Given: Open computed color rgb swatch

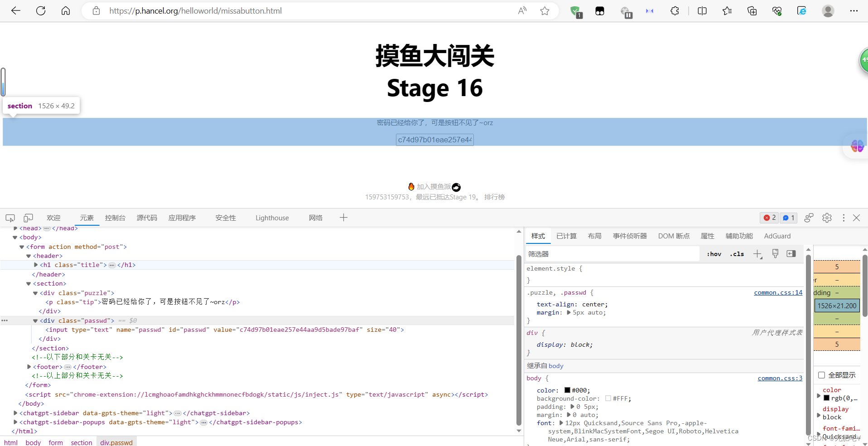Looking at the screenshot, I should point(826,398).
